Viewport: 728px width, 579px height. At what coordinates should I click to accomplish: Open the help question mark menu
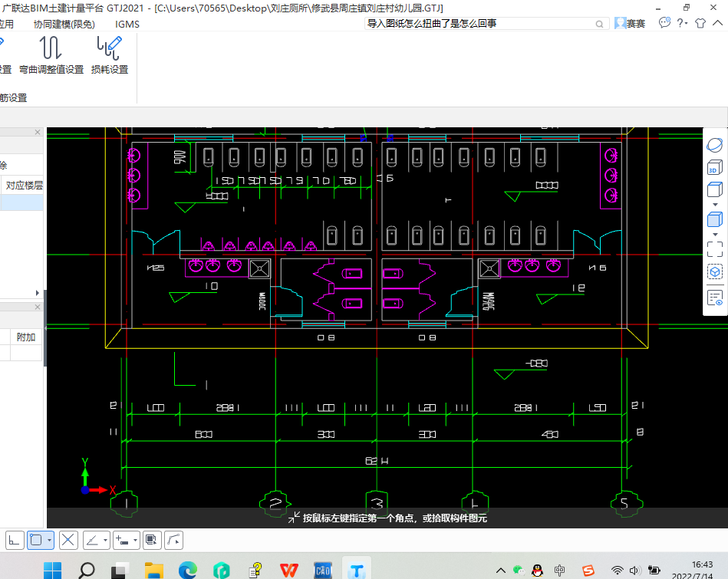point(682,23)
